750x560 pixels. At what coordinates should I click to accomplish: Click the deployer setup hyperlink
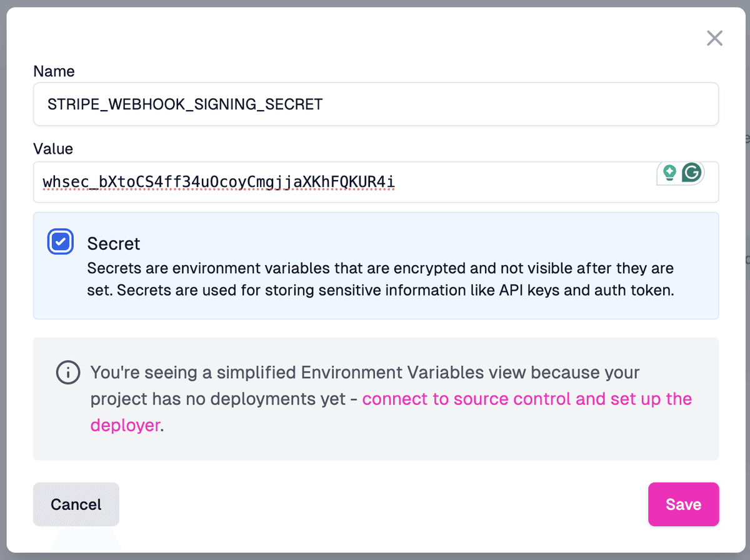tap(125, 425)
